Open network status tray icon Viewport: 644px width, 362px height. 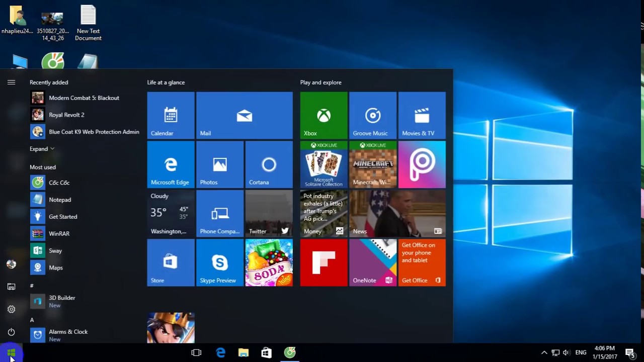tap(555, 353)
